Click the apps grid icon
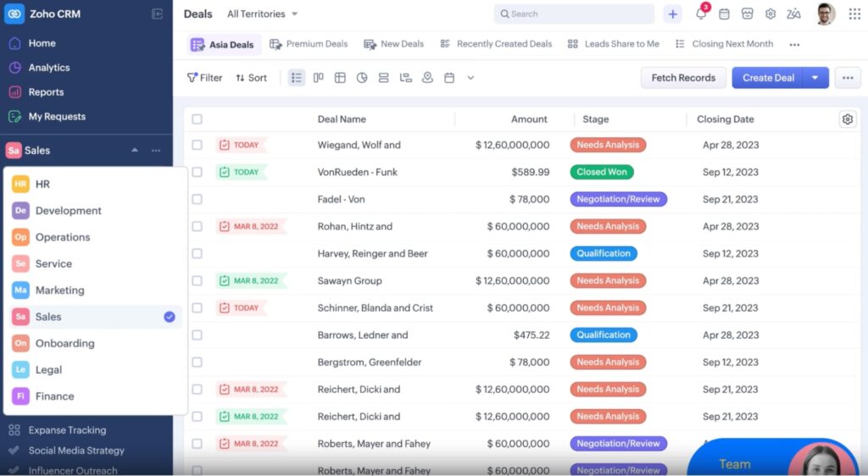Screen dimensions: 868x476 click(x=854, y=14)
